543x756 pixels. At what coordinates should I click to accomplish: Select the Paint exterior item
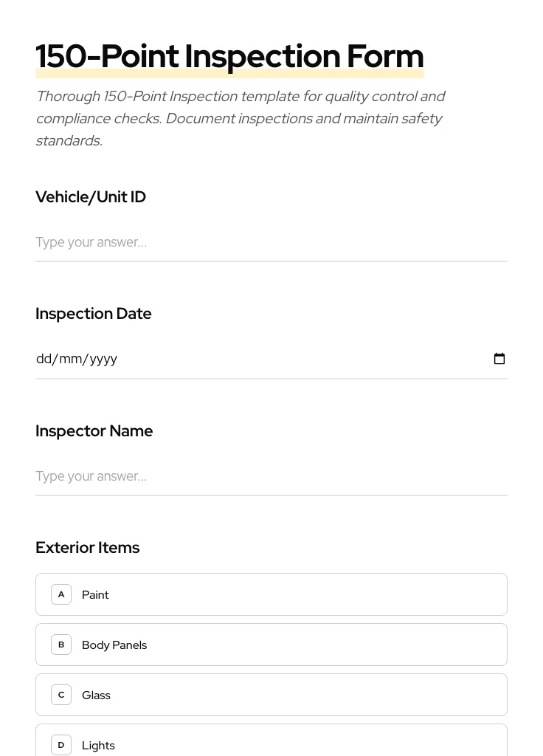(271, 594)
